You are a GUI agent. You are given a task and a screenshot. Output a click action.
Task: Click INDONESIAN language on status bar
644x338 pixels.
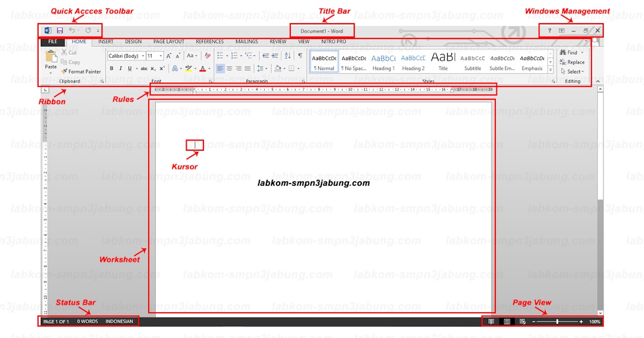tap(119, 321)
